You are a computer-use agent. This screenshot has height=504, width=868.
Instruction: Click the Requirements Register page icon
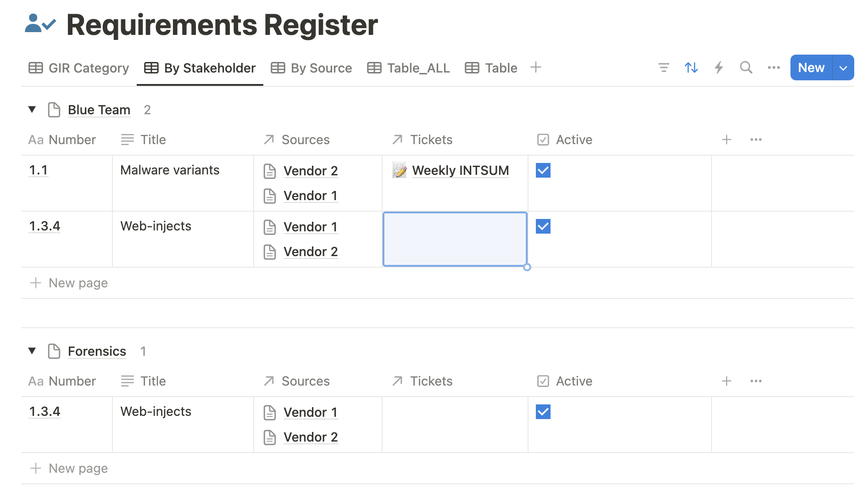(40, 24)
